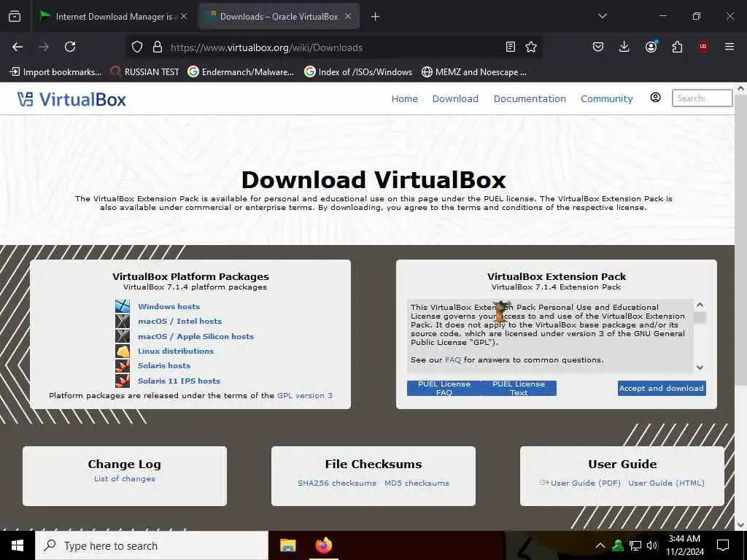Click the page vertical scrollbar thumb
This screenshot has width=747, height=560.
click(740, 241)
